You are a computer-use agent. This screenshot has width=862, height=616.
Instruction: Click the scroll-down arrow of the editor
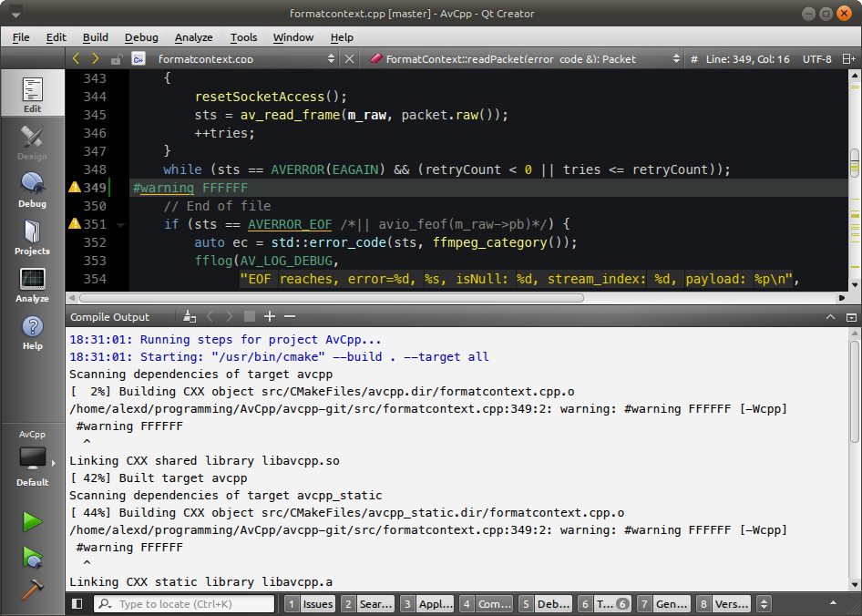click(855, 285)
